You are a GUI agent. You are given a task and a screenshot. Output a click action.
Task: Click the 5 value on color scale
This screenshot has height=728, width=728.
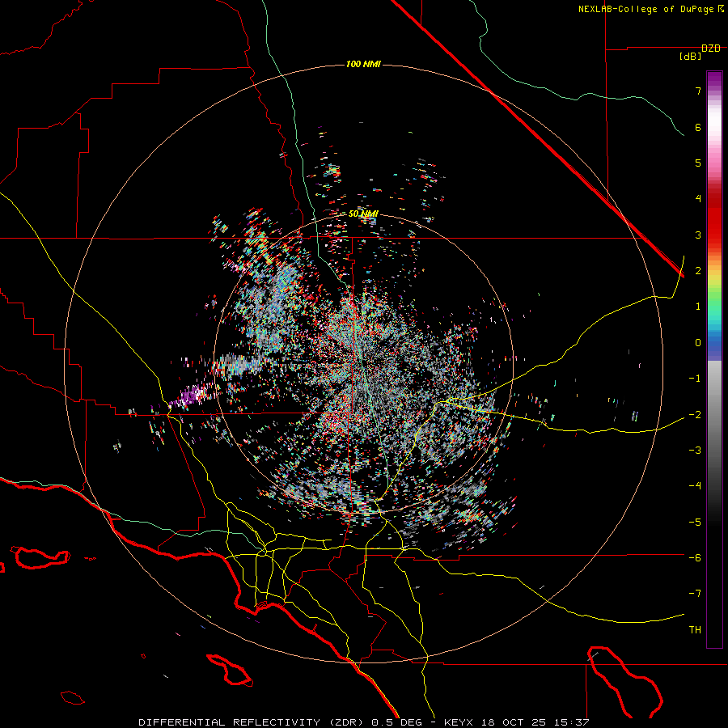point(698,163)
